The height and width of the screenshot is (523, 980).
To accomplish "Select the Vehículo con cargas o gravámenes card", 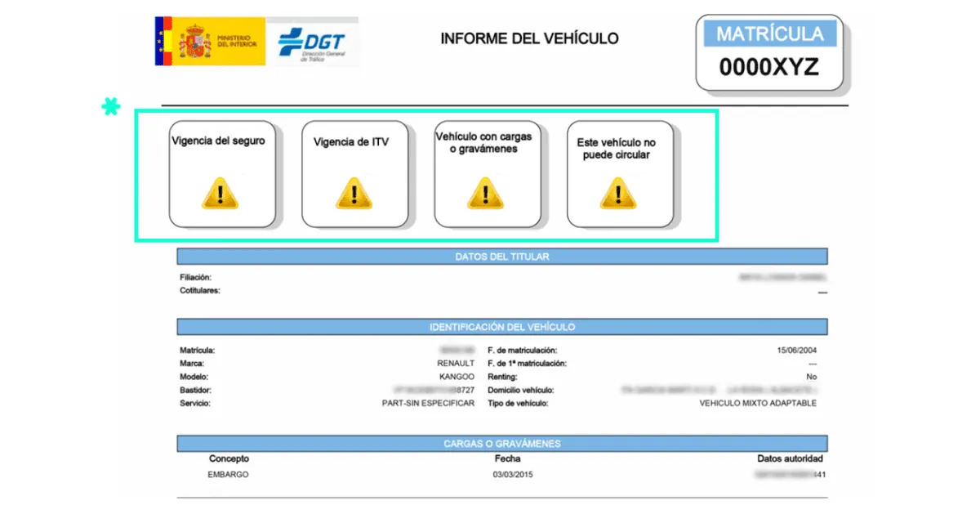I will (488, 174).
